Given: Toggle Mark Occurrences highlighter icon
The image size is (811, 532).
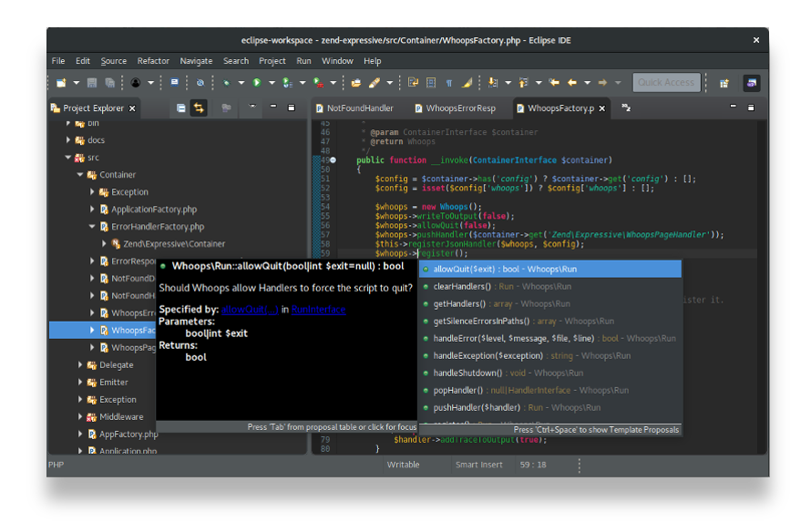Looking at the screenshot, I should click(x=466, y=82).
